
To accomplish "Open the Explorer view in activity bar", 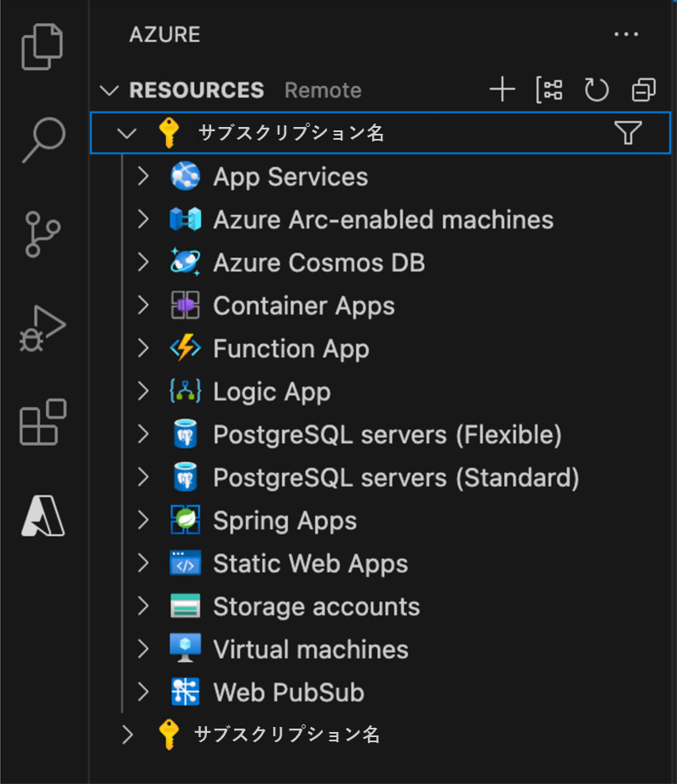I will [43, 47].
